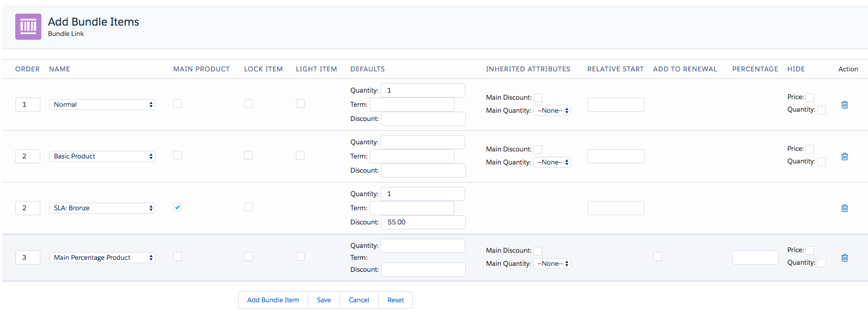Cancel the bundle edit
The width and height of the screenshot is (868, 317).
[359, 300]
